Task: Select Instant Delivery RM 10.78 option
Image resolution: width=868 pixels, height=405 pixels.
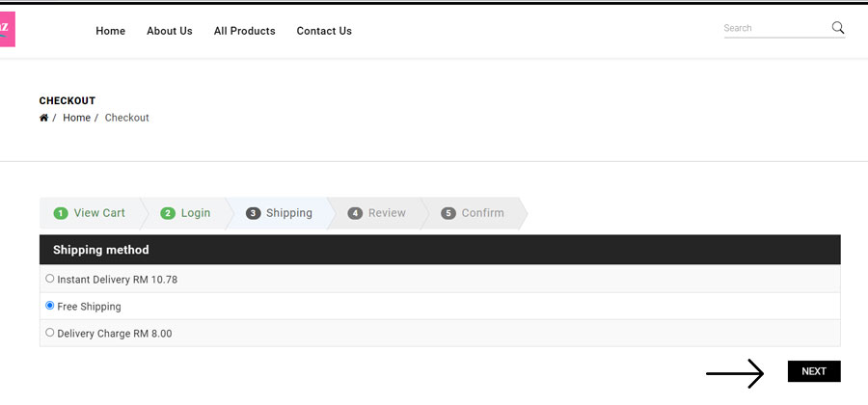Action: pos(50,279)
